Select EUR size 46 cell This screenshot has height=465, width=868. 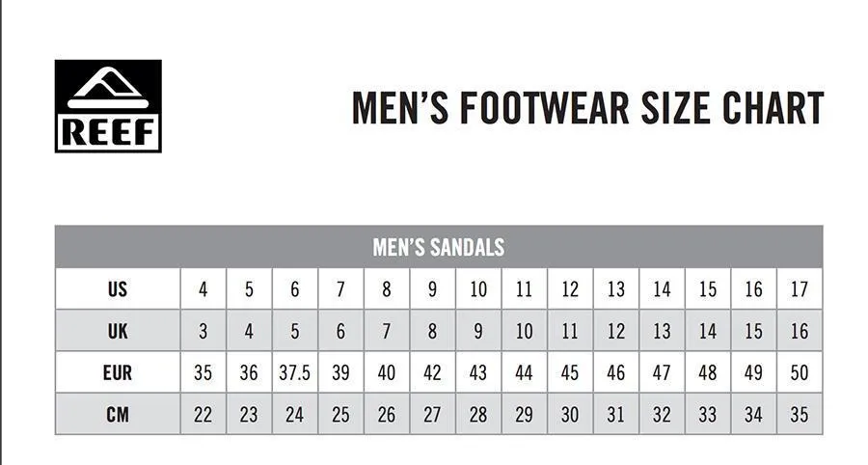(616, 372)
